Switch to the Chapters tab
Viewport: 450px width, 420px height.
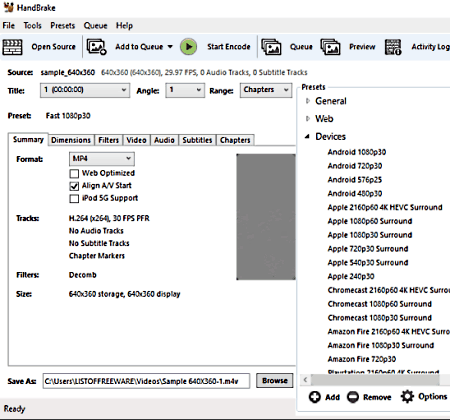(x=235, y=140)
